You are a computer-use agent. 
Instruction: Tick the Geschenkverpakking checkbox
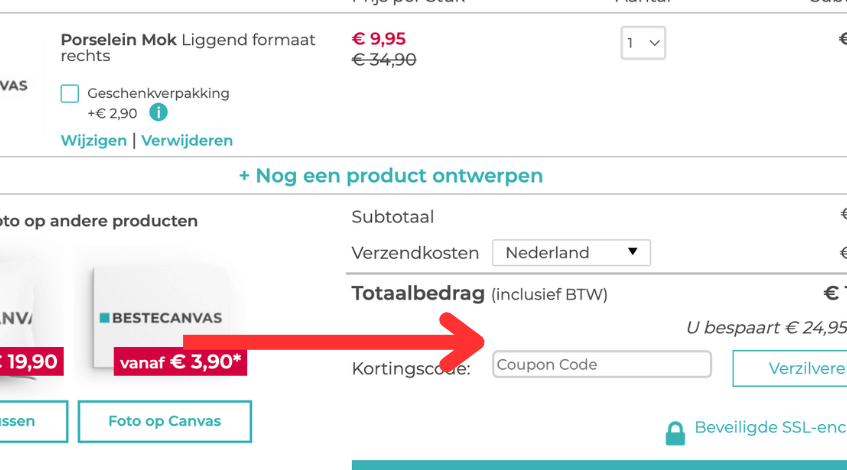click(70, 94)
